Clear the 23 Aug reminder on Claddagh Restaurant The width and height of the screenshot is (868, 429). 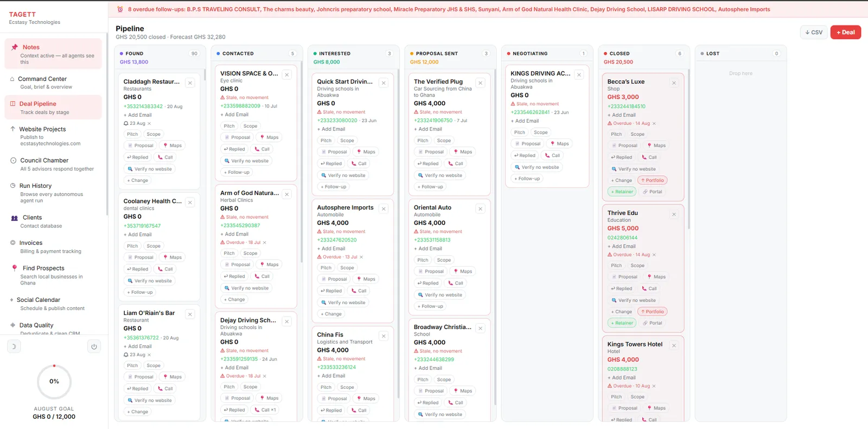coord(149,124)
